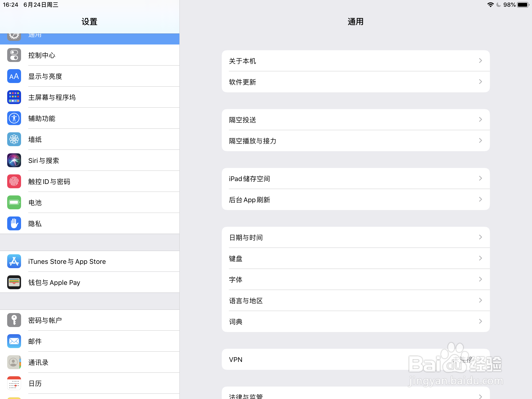The image size is (532, 399).
Task: Expand iPad储存空间 chevron
Action: pos(480,178)
